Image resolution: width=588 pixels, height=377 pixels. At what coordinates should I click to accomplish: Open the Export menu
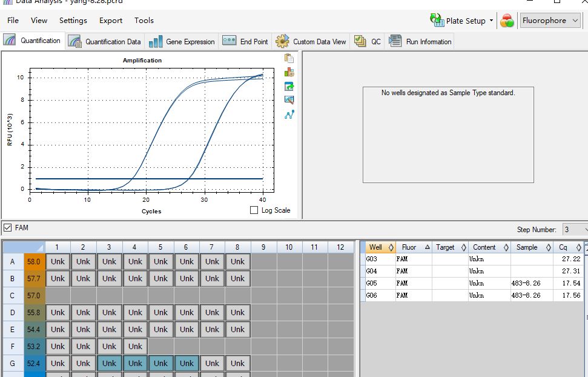coord(111,20)
